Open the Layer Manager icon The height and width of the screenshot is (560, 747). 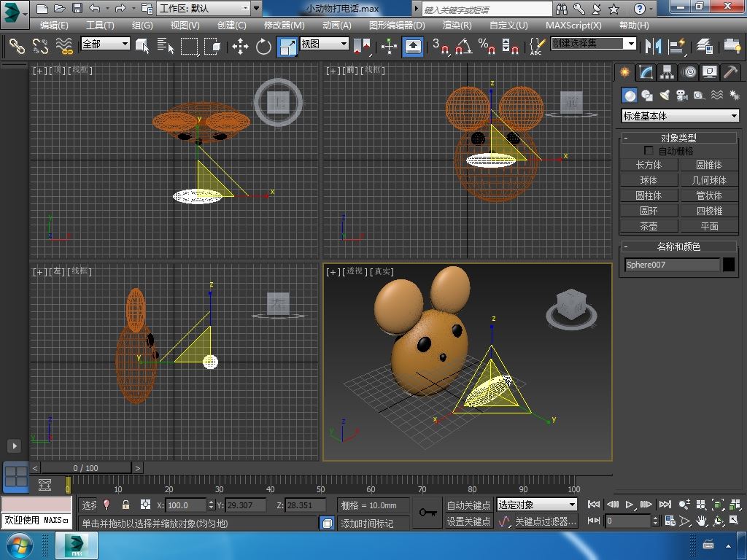(704, 46)
